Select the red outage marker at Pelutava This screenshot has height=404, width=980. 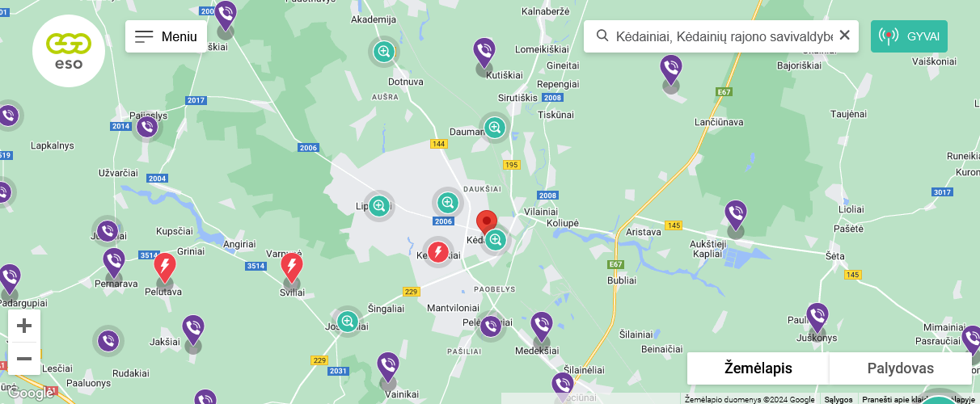click(165, 267)
